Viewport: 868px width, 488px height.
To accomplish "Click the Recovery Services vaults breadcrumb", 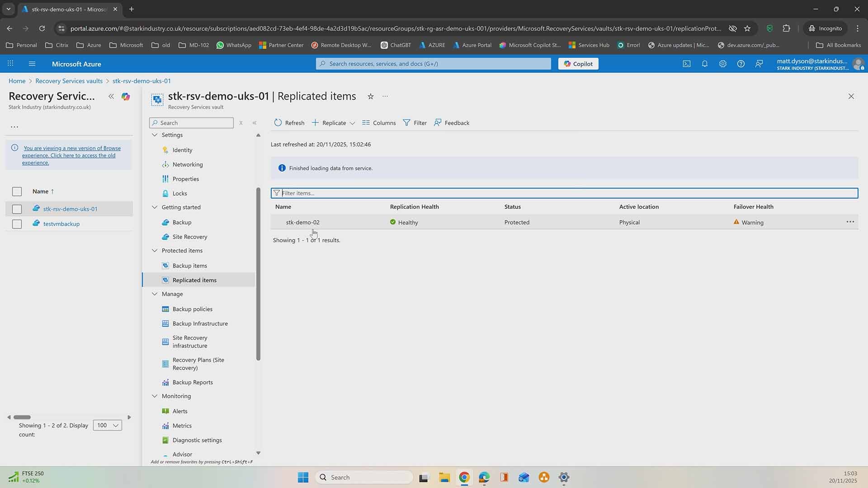I will pos(69,81).
